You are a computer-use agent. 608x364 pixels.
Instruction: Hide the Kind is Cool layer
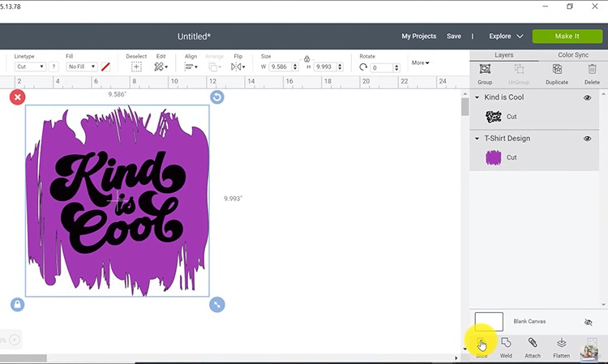[588, 97]
